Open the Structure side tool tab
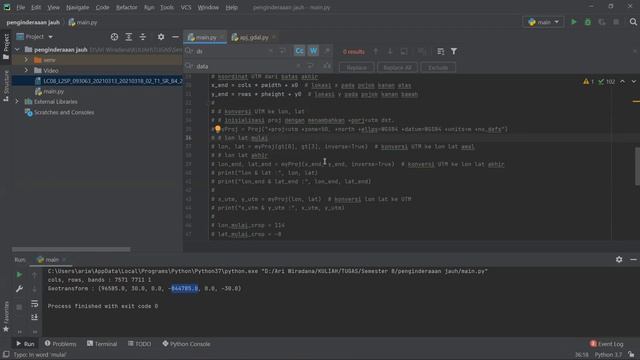The image size is (640, 360). tap(6, 86)
